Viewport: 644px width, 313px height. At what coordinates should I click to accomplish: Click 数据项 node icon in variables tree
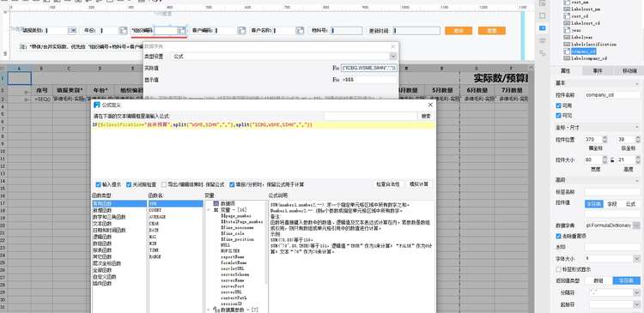coord(216,204)
